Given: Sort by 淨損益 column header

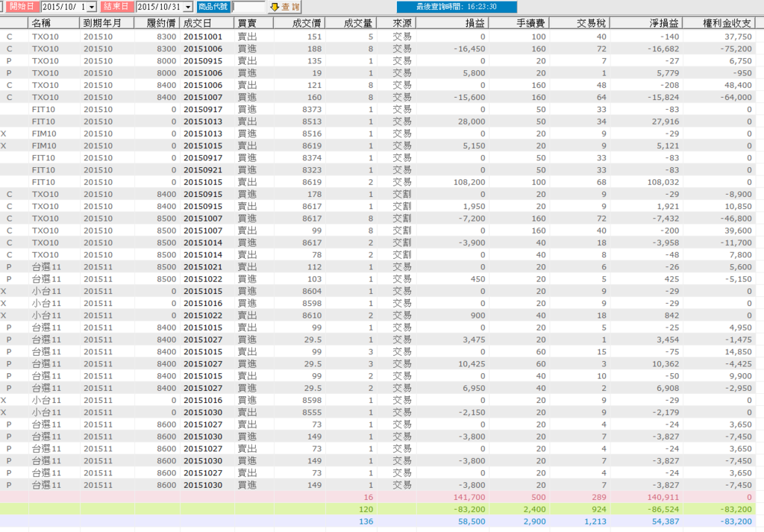Looking at the screenshot, I should click(x=645, y=23).
